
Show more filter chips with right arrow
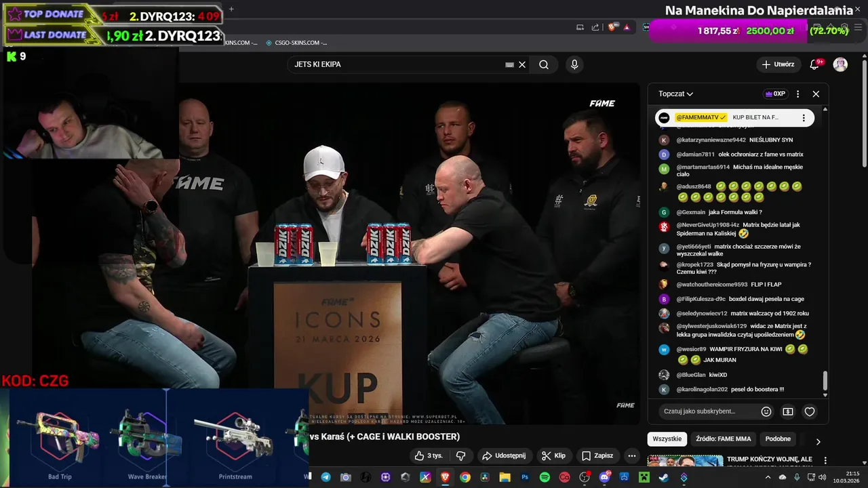(x=818, y=441)
